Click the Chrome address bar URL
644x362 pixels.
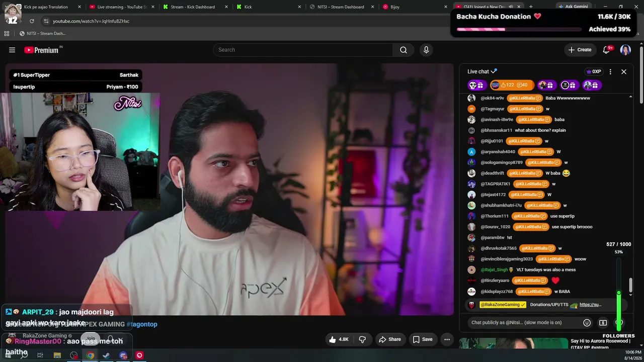(91, 21)
